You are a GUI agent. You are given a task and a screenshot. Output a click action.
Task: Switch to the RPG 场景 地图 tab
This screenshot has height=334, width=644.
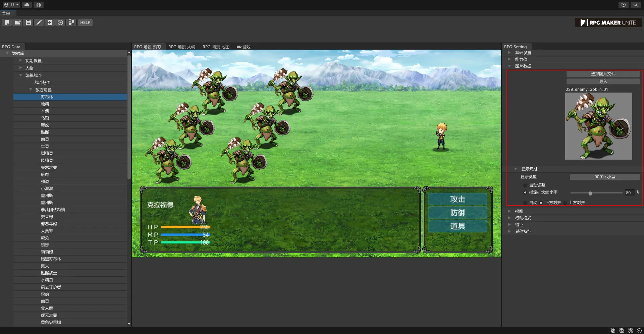216,47
